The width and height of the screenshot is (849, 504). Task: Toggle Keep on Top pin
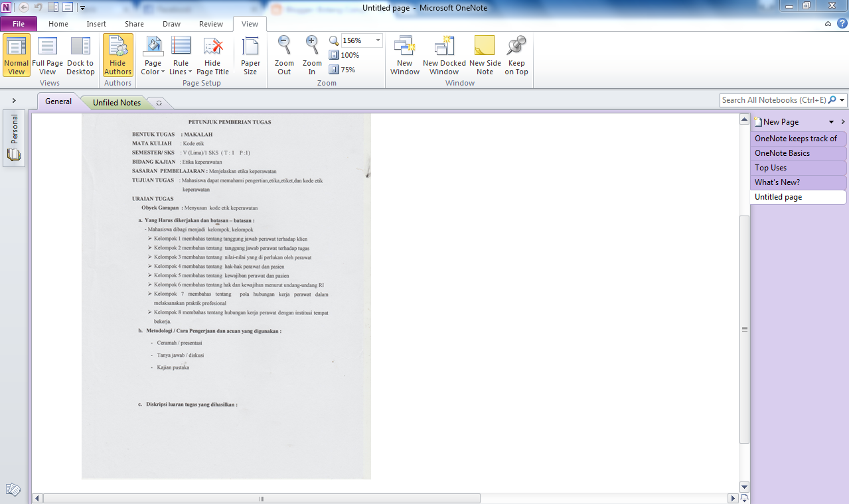516,56
